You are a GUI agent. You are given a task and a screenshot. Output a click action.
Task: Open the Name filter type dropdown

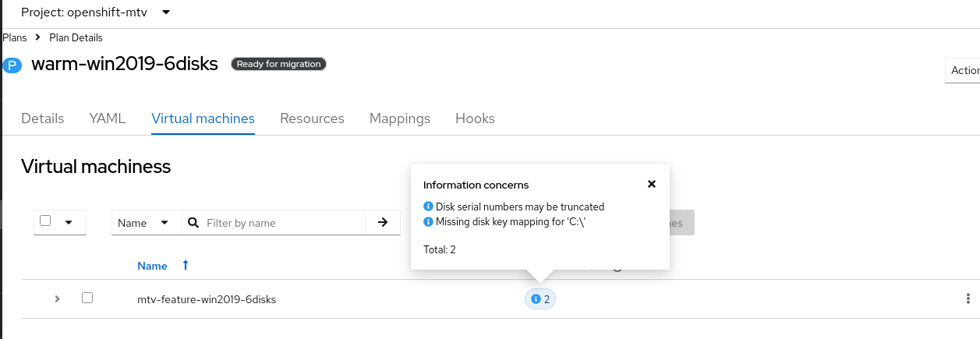pyautogui.click(x=147, y=223)
